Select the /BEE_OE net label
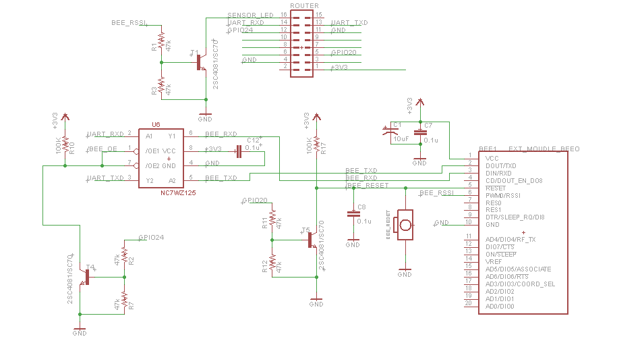This screenshot has width=644, height=341. 103,149
